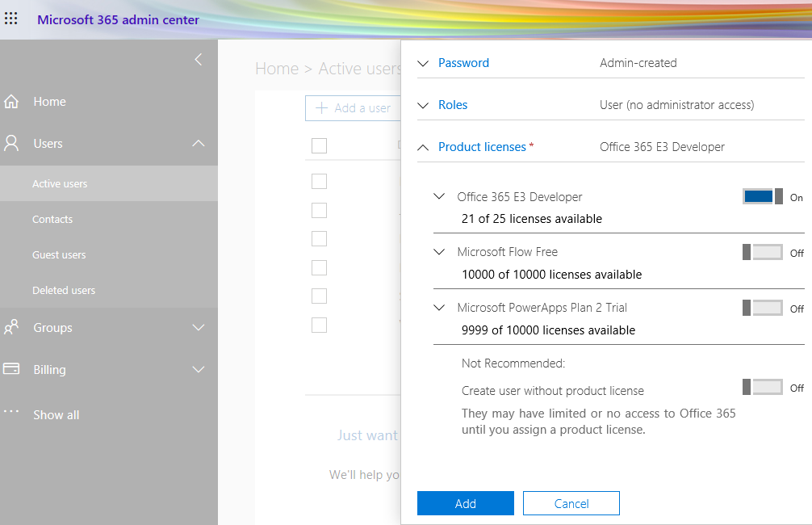
Task: Expand the Password section
Action: 423,62
